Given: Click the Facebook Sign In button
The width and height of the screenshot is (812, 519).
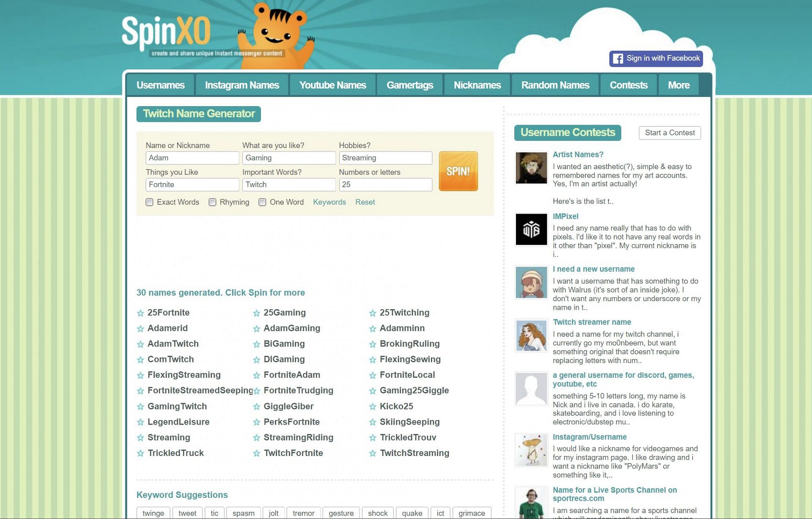Looking at the screenshot, I should [656, 58].
